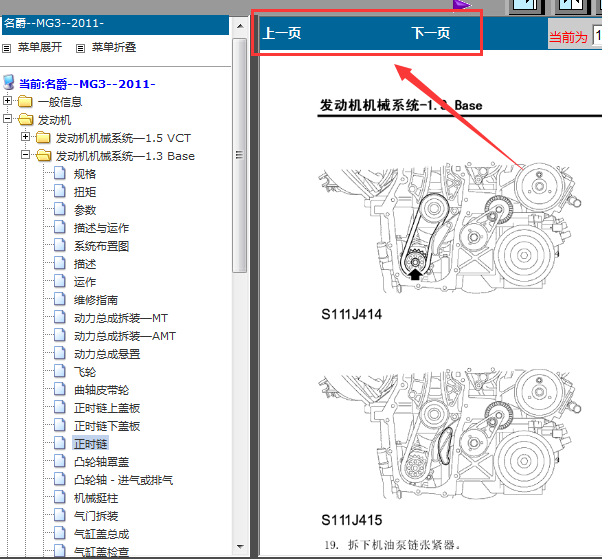The height and width of the screenshot is (559, 602).
Task: Click the heading 发动机机械系统-1.3 Base
Action: tap(401, 105)
